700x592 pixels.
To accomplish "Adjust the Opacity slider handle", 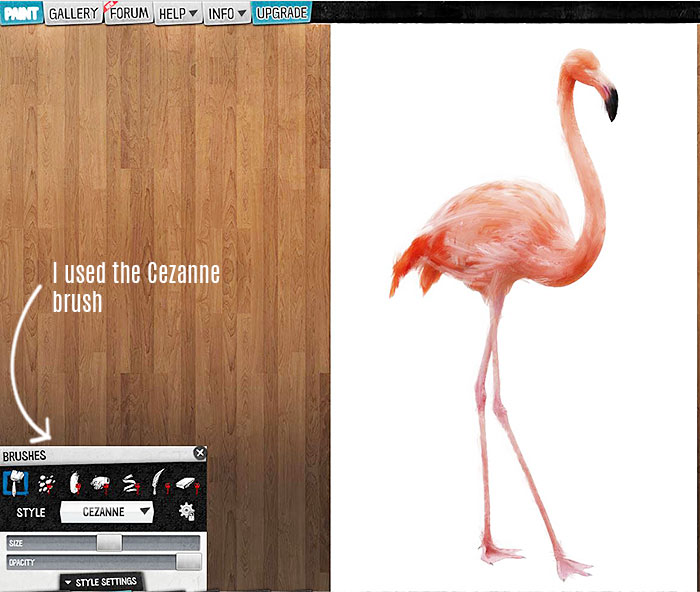I will point(188,562).
